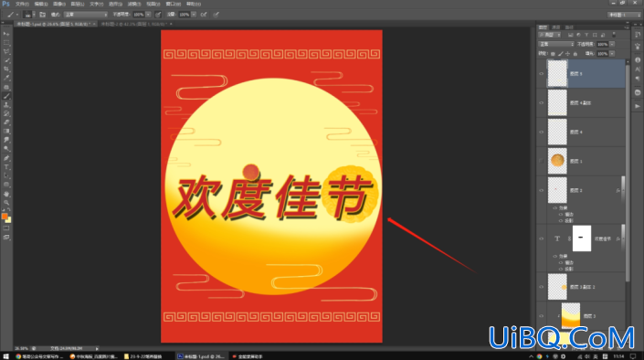Open brush flow slider dropdown

coord(194,15)
